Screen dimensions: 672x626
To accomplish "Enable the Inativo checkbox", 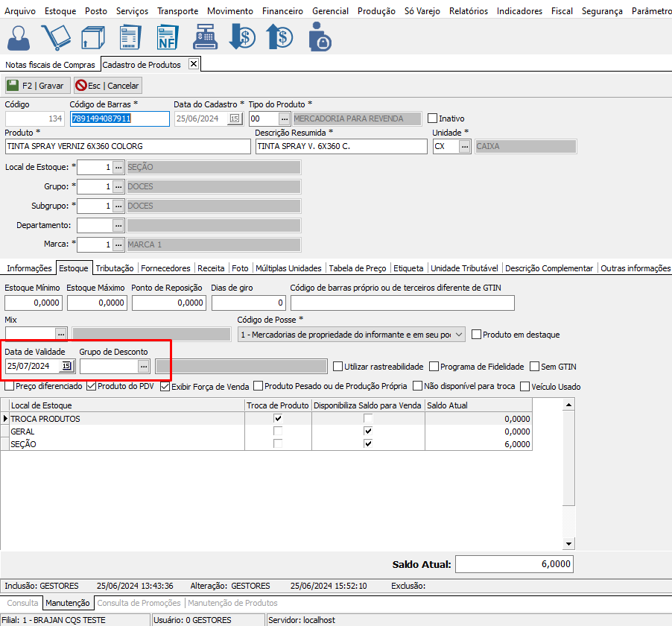I will coord(432,118).
